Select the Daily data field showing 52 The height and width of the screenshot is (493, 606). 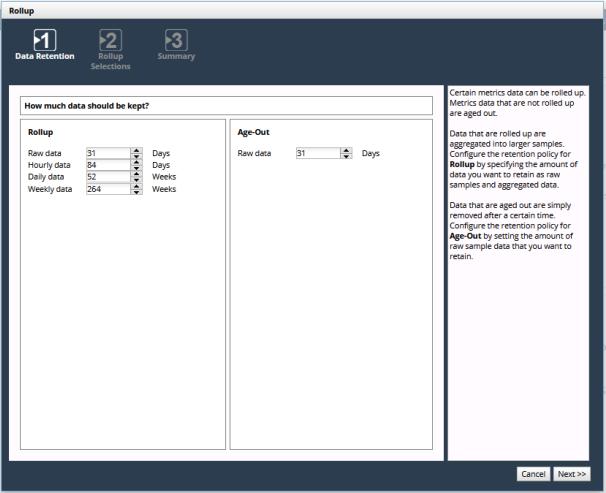(108, 177)
